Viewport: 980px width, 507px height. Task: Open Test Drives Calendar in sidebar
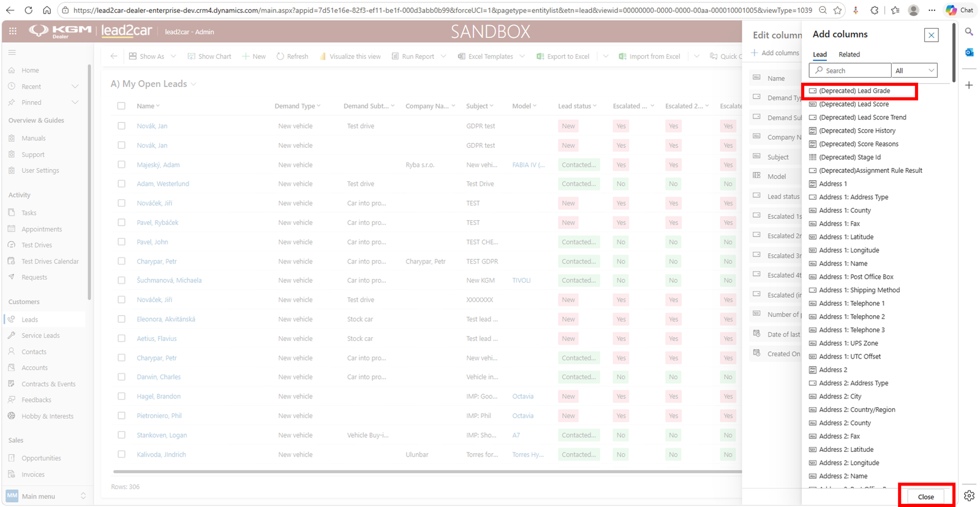pos(50,261)
